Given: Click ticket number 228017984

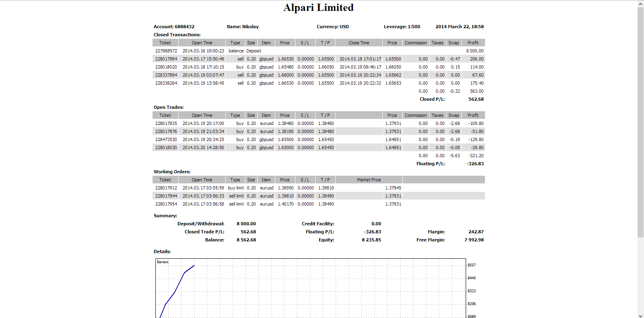Looking at the screenshot, I should pyautogui.click(x=166, y=59).
